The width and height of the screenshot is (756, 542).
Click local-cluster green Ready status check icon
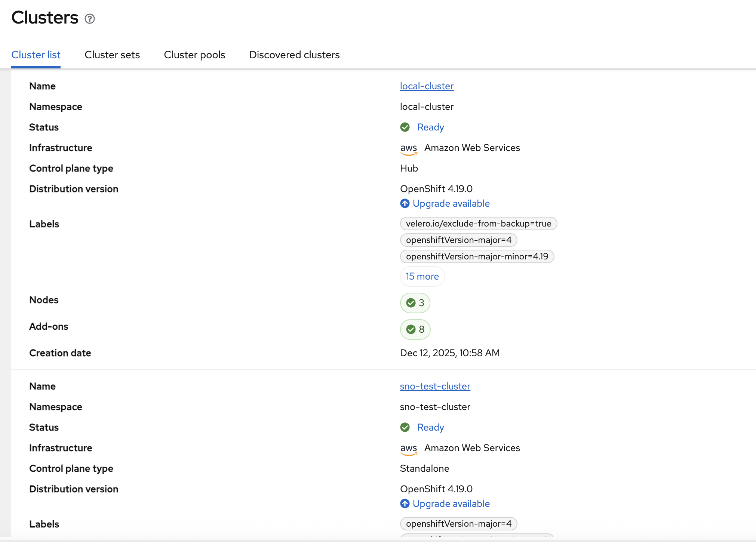tap(405, 127)
